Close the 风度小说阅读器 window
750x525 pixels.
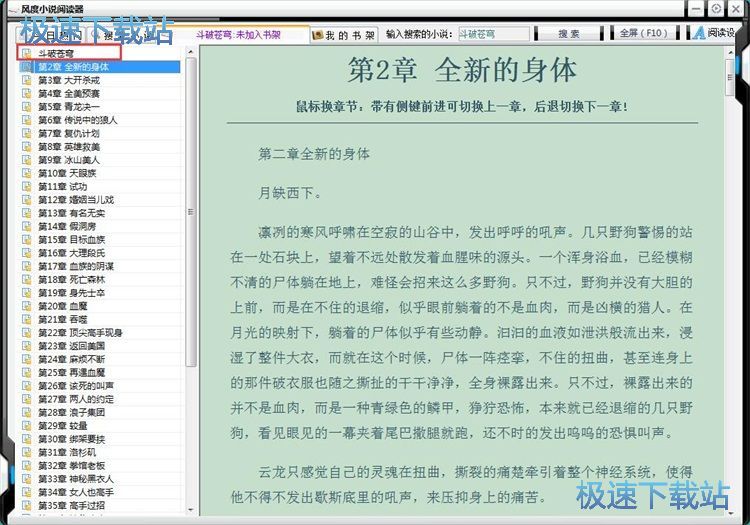click(736, 8)
